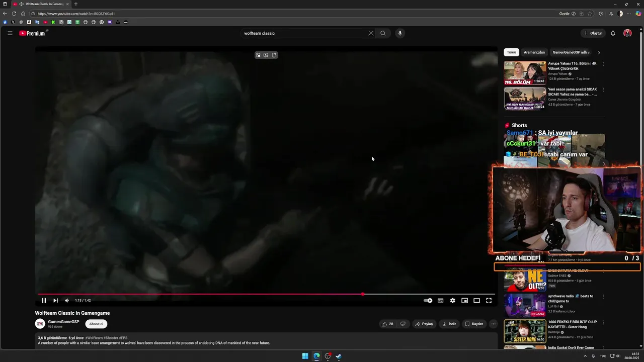Open a new browser tab
Screen dimensions: 644x362
pos(76,4)
